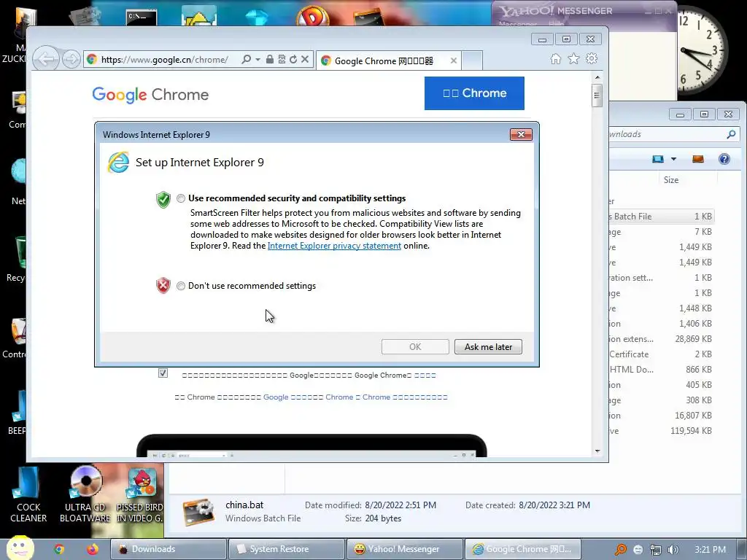The width and height of the screenshot is (747, 560).
Task: Select the Batch File row, 1 KB
Action: 661,216
